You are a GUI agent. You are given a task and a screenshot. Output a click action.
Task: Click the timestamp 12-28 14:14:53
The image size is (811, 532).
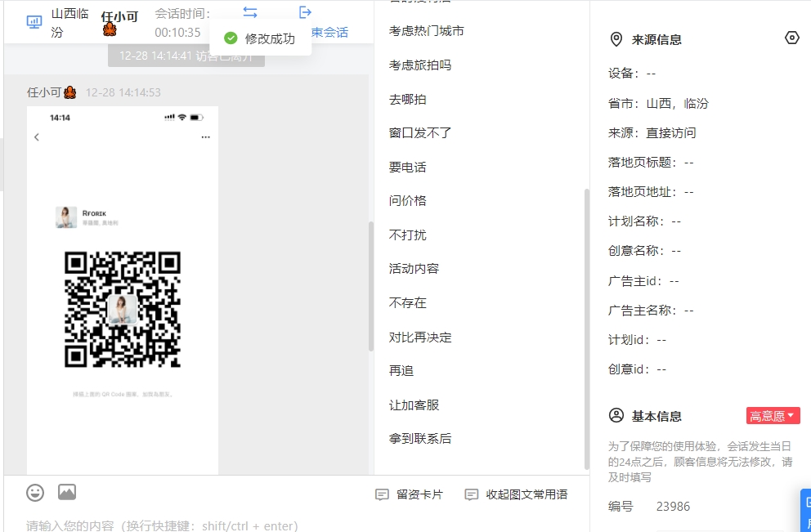click(x=123, y=92)
